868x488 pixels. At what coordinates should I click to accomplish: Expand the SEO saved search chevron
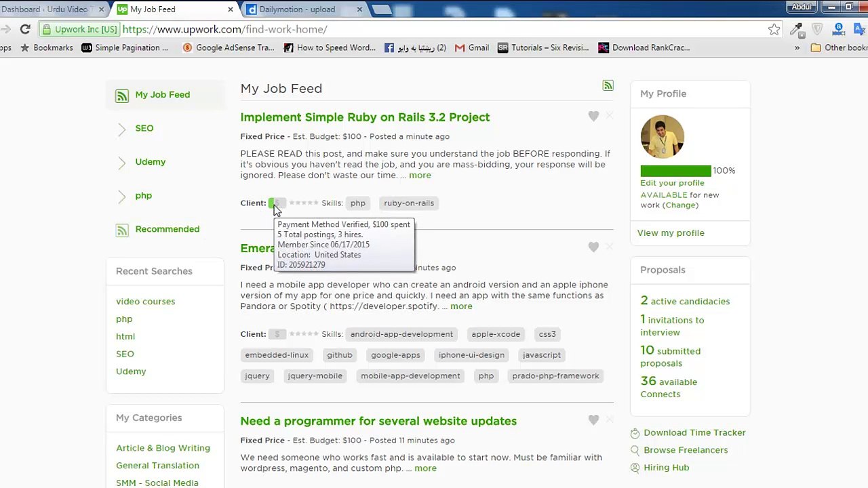coord(122,129)
